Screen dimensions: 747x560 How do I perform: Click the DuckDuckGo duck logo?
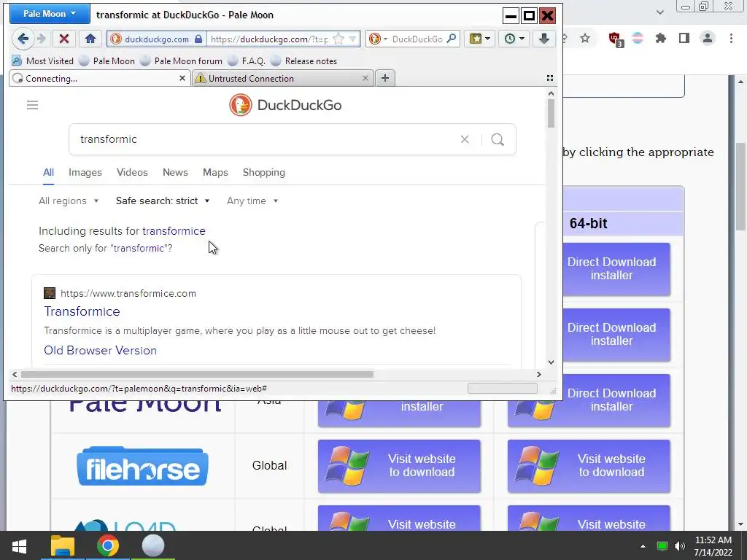(x=240, y=105)
